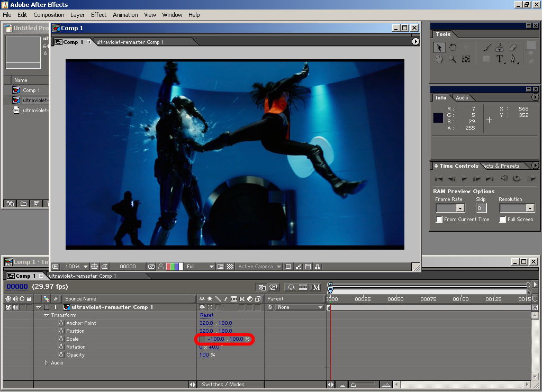Toggle Opacity stopwatch keyframing
The image size is (542, 392).
61,355
